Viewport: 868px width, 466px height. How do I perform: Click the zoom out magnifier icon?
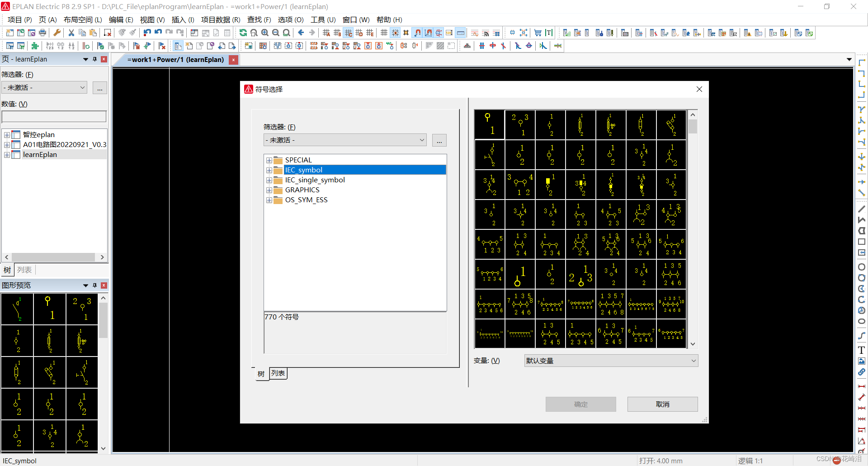[x=276, y=33]
